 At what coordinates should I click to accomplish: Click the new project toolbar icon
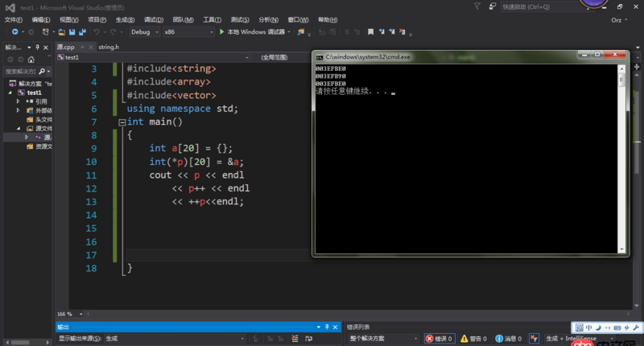click(x=45, y=31)
